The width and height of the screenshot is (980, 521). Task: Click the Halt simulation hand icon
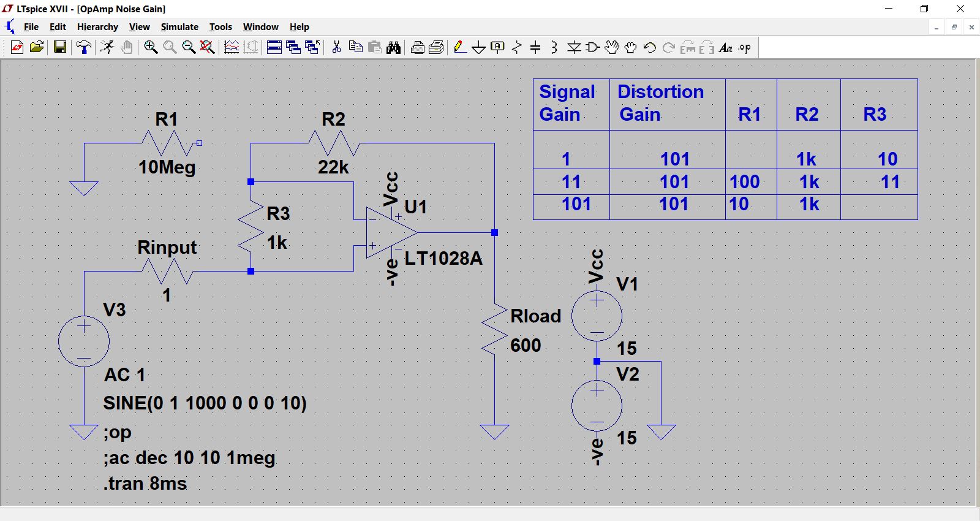127,47
